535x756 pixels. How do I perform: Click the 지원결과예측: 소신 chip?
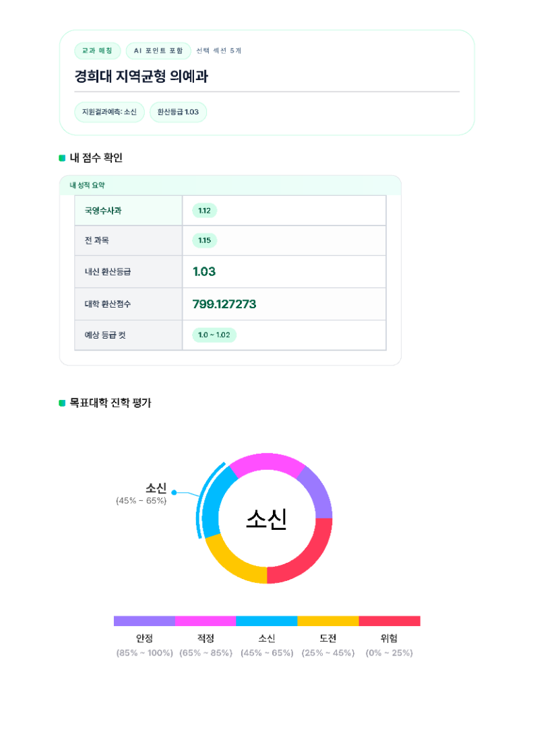(x=109, y=112)
